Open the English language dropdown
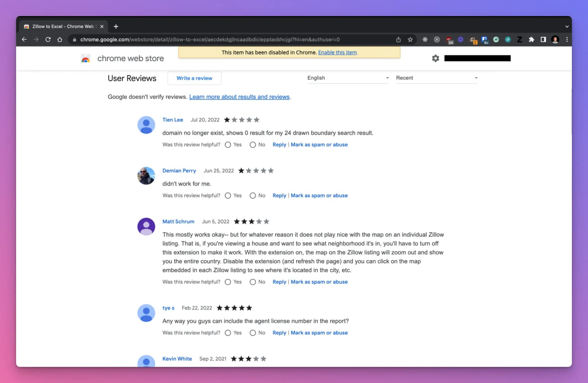 tap(348, 78)
